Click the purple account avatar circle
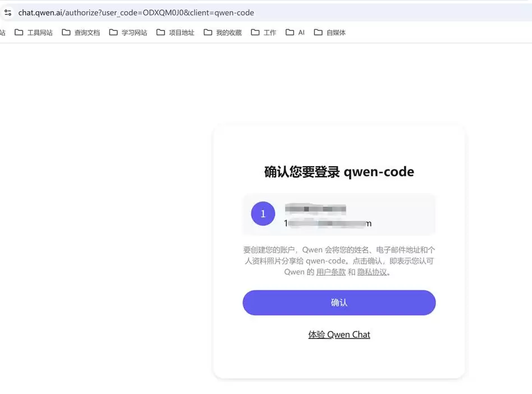Viewport: 532px width, 394px height. coord(263,214)
